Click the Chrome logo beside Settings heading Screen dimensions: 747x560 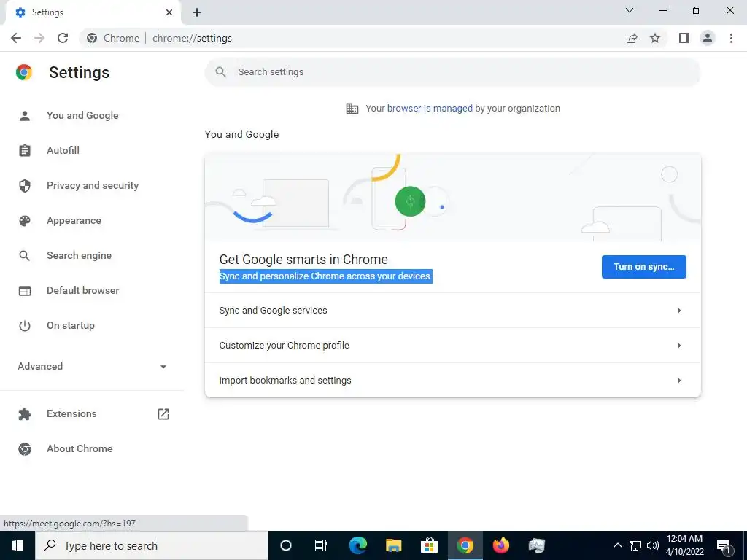pyautogui.click(x=24, y=72)
